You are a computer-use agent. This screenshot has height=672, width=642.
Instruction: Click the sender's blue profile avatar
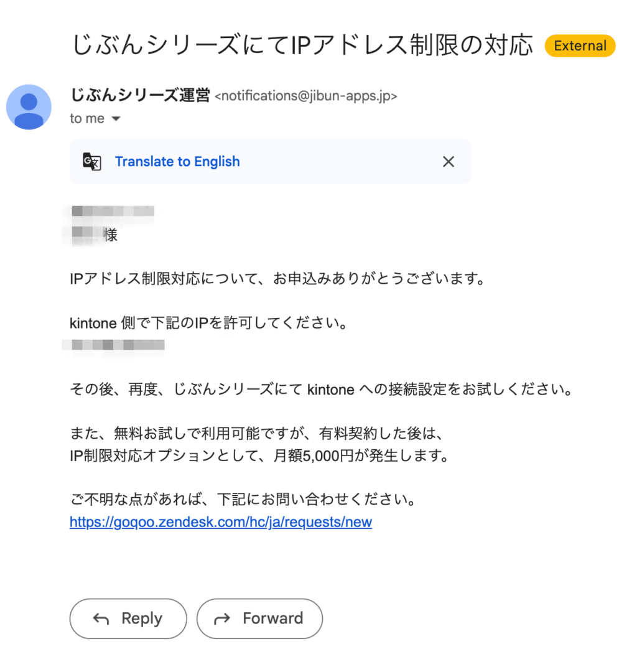[29, 107]
